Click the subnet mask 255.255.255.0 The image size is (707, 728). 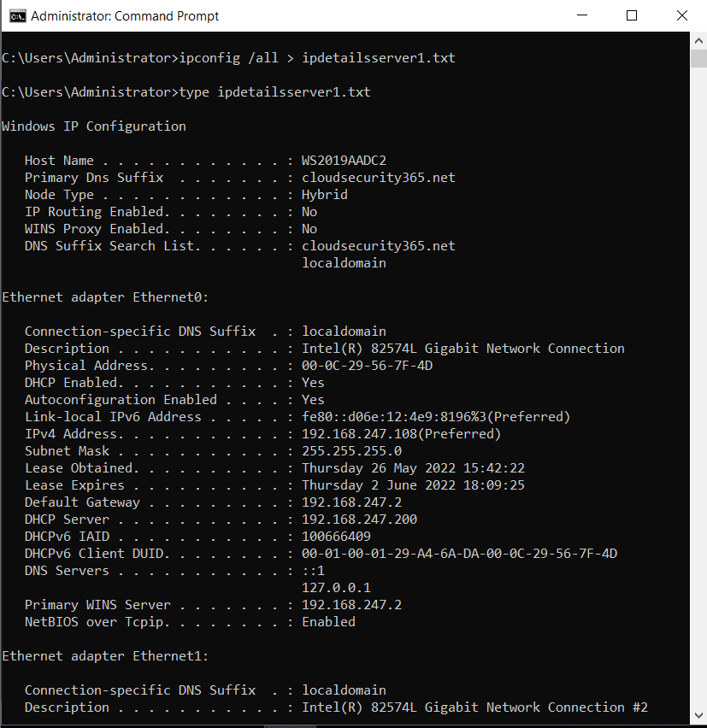coord(351,451)
